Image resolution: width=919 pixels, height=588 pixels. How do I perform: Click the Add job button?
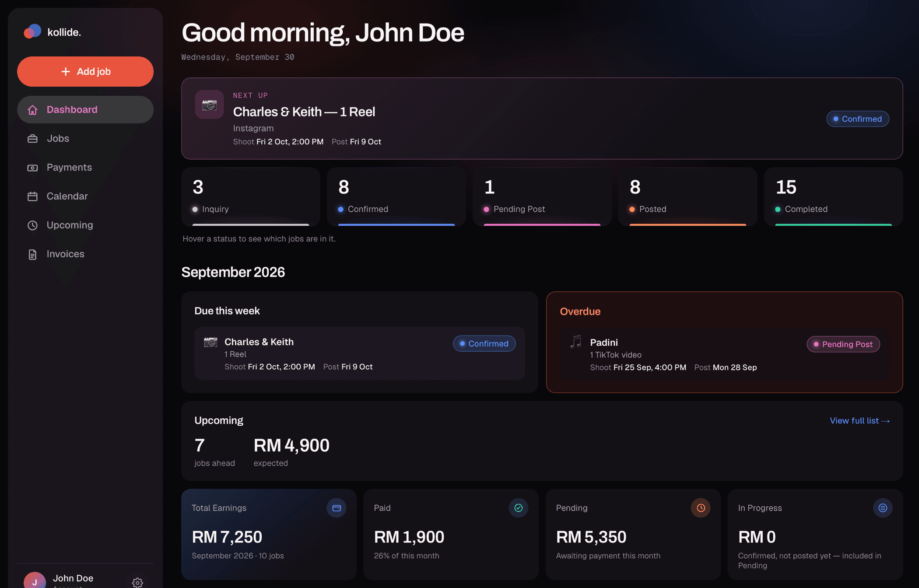pos(85,71)
